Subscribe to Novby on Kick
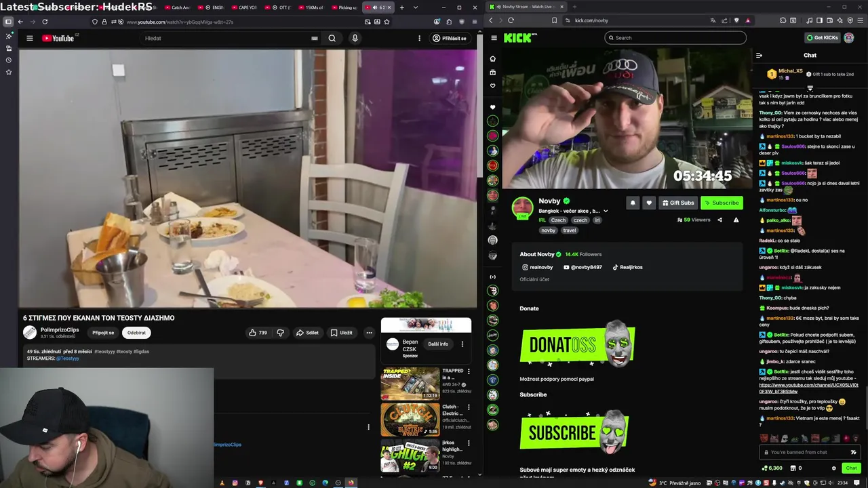The height and width of the screenshot is (488, 868). click(722, 203)
